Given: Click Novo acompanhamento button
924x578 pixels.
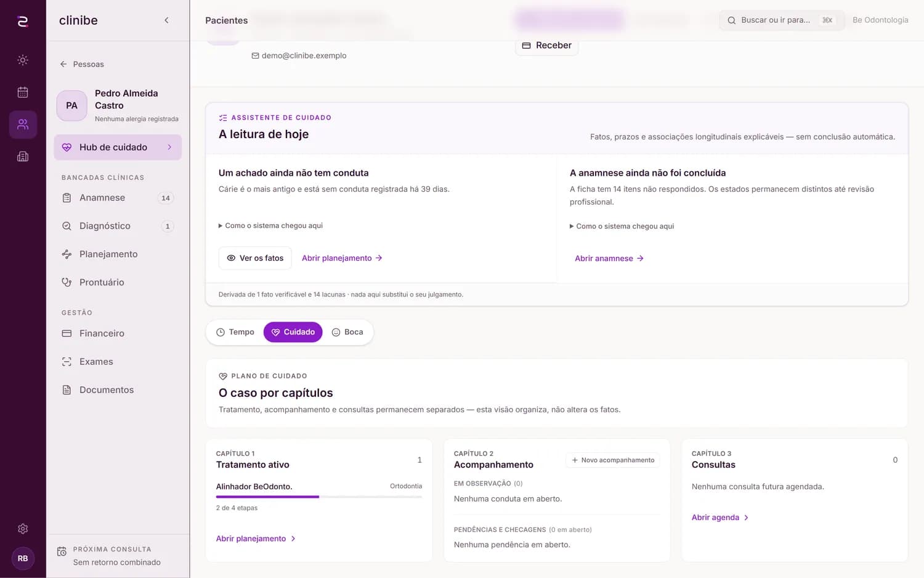Looking at the screenshot, I should click(613, 460).
